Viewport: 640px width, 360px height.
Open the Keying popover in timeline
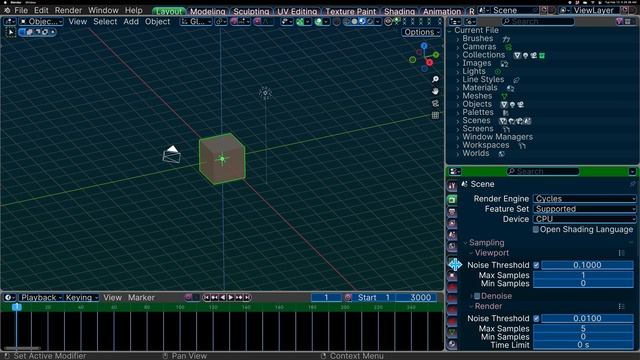tap(82, 298)
